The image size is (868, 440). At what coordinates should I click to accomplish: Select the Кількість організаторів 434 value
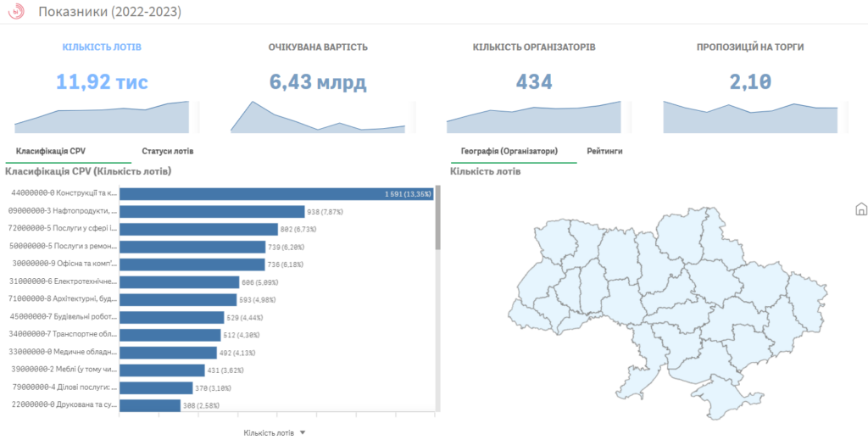(x=534, y=82)
